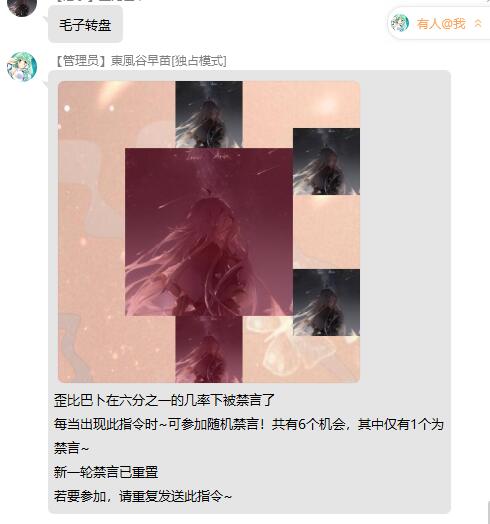Click the reddish thumbnail at the collage bottom

pyautogui.click(x=209, y=349)
